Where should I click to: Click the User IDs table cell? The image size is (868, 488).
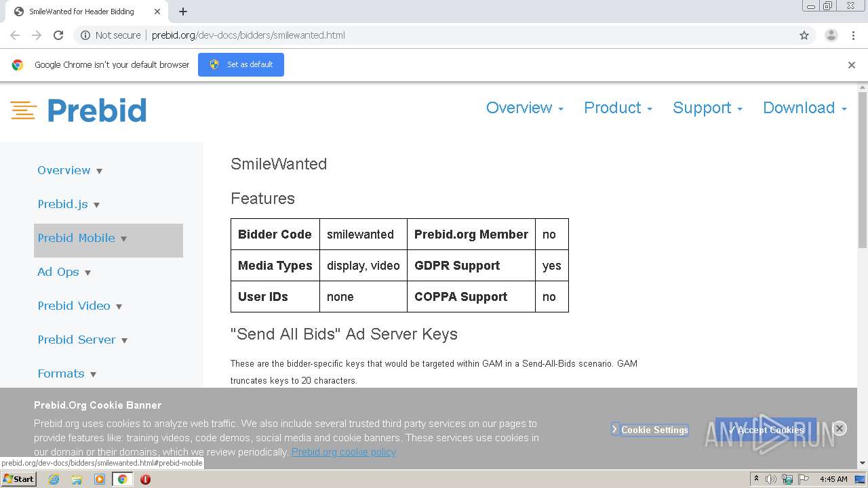[x=275, y=297]
